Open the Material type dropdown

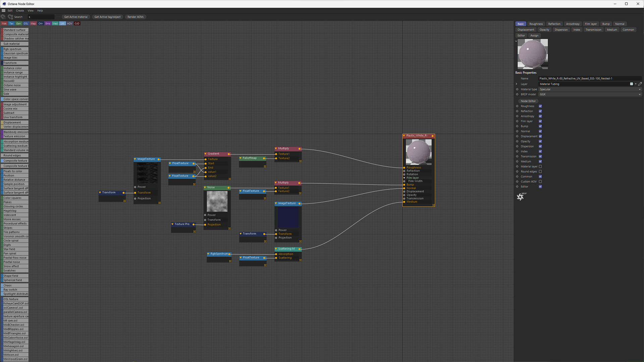pyautogui.click(x=590, y=89)
